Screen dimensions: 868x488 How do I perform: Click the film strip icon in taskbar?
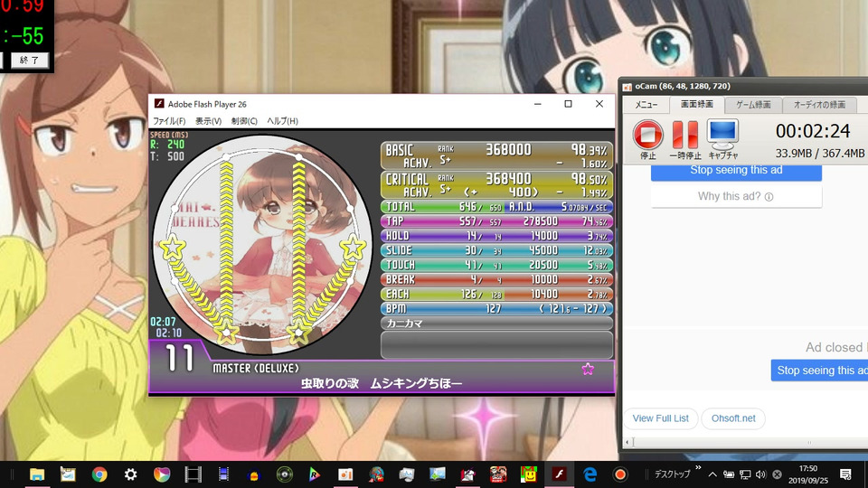193,474
